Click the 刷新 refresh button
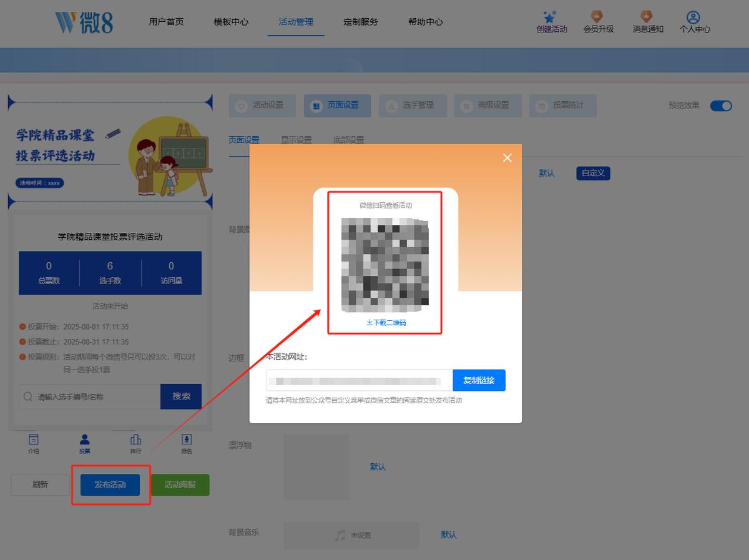This screenshot has height=560, width=749. tap(40, 484)
